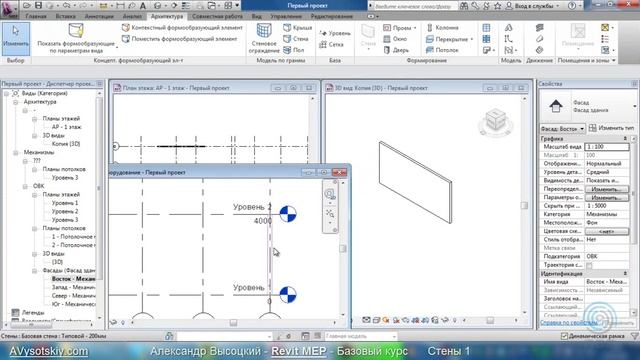This screenshot has width=640, height=360.
Task: Activate the Сетка grid tool
Action: (x=331, y=44)
